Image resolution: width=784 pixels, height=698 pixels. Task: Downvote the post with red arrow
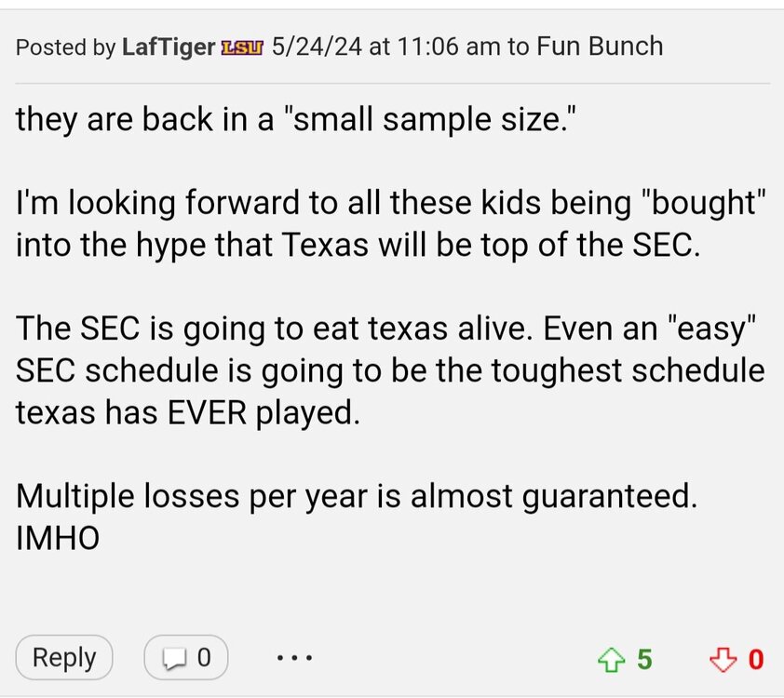[x=722, y=660]
